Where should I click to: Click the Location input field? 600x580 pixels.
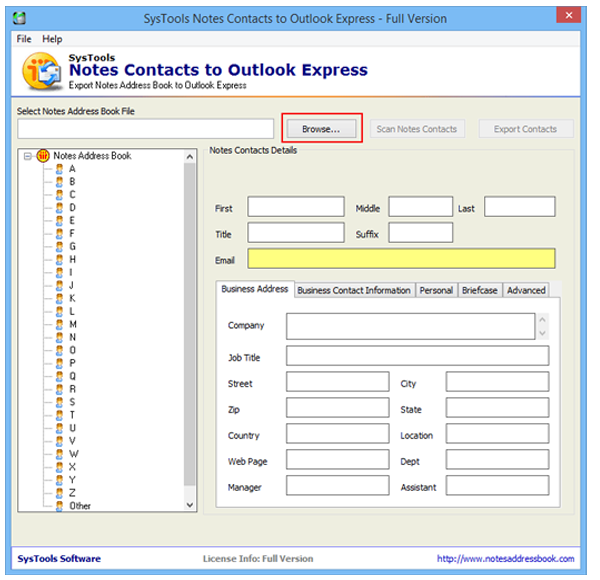pyautogui.click(x=497, y=433)
